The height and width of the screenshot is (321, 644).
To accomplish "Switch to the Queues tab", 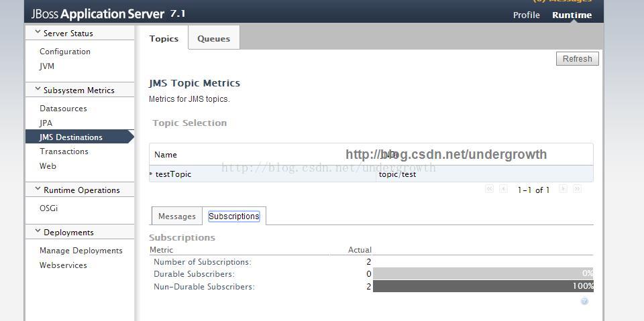I will click(x=213, y=39).
